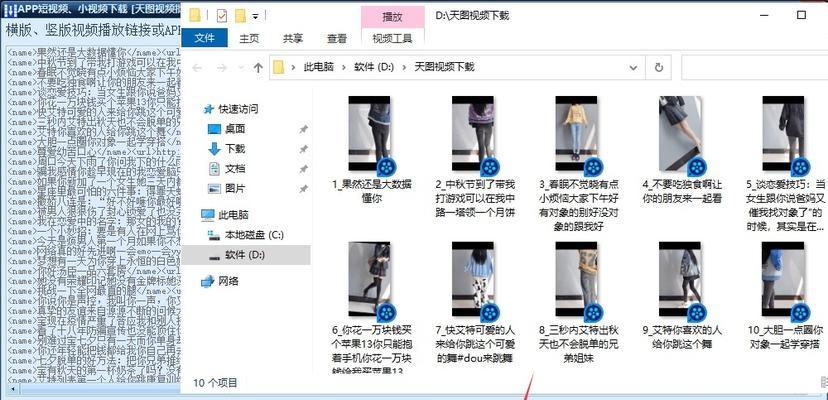The height and width of the screenshot is (400, 828).
Task: Click the pin icon next to 图片
Action: point(303,189)
